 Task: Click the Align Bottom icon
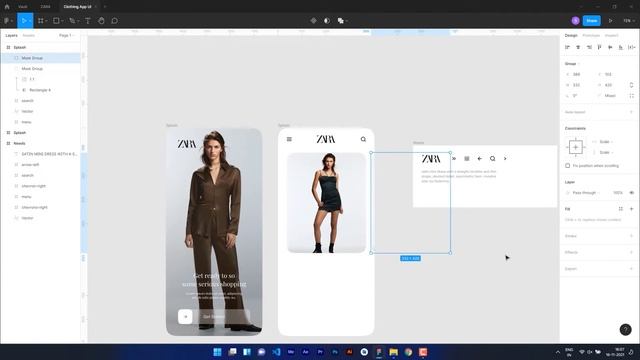621,47
